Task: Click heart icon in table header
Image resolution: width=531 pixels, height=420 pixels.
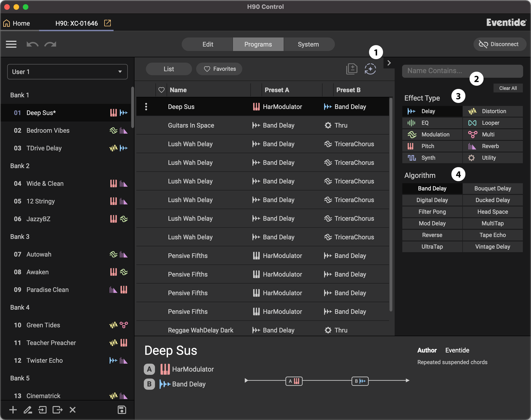Action: [161, 90]
